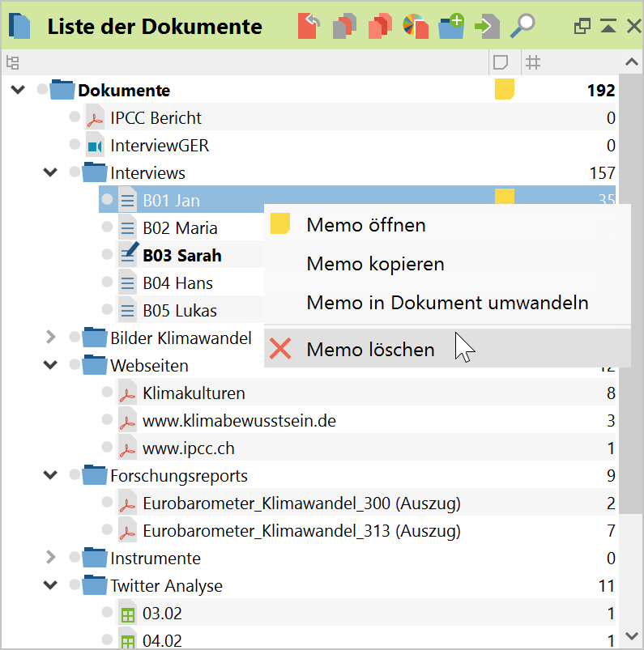The image size is (644, 650).
Task: Toggle activation circle of Dokumente root
Action: click(x=42, y=89)
